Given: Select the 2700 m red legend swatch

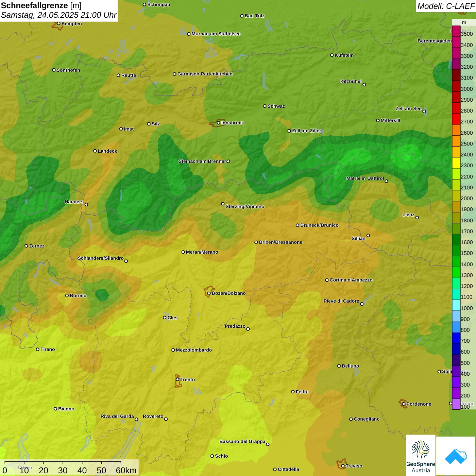Looking at the screenshot, I should [456, 119].
